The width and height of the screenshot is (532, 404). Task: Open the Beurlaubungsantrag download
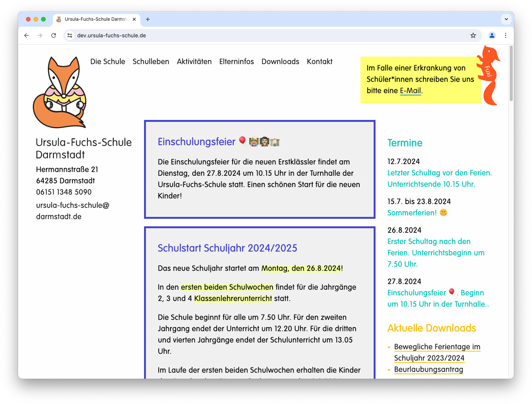428,369
